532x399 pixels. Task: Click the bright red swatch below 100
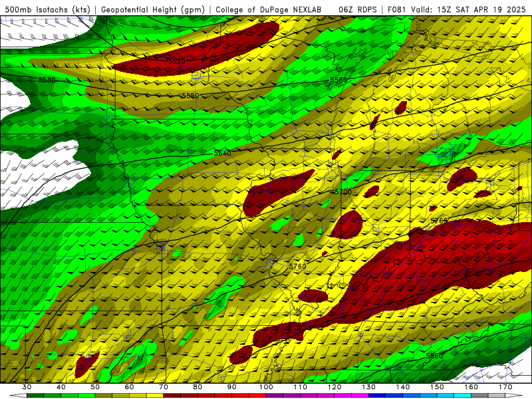pos(257,396)
